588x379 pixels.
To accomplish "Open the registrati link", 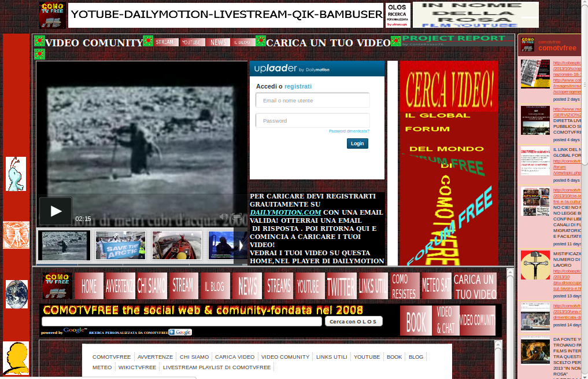I will coord(298,86).
